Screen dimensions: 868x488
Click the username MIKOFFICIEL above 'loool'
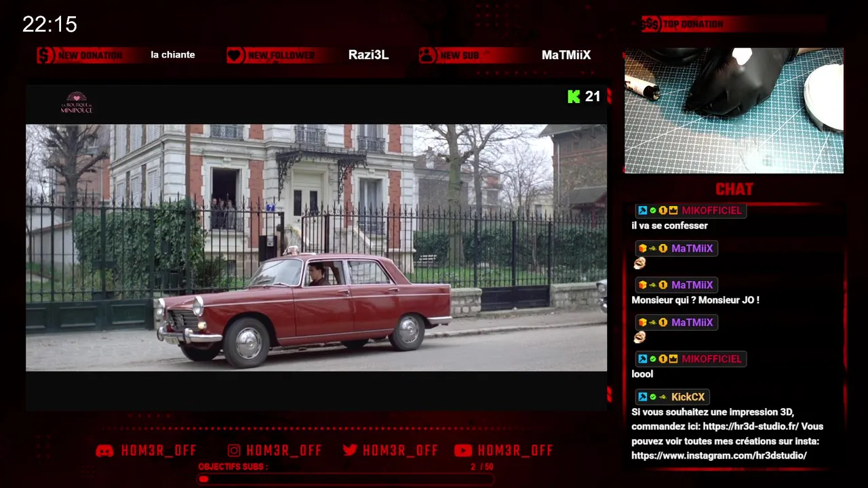coord(711,359)
